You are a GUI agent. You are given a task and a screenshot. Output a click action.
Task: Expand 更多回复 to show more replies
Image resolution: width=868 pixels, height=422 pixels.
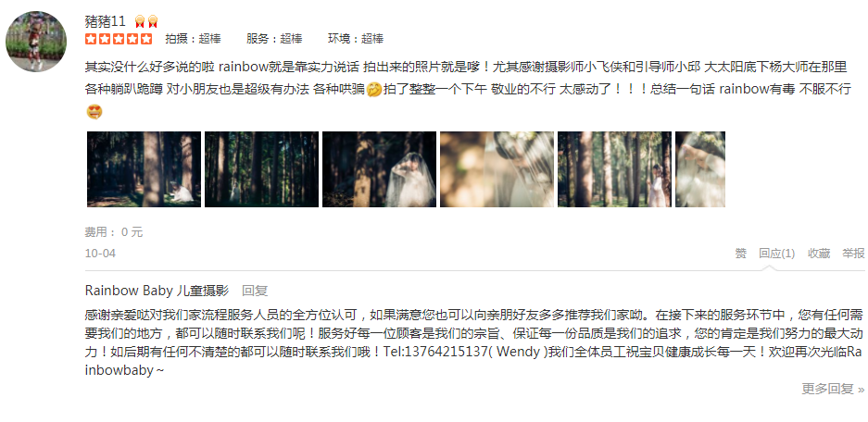pyautogui.click(x=833, y=389)
